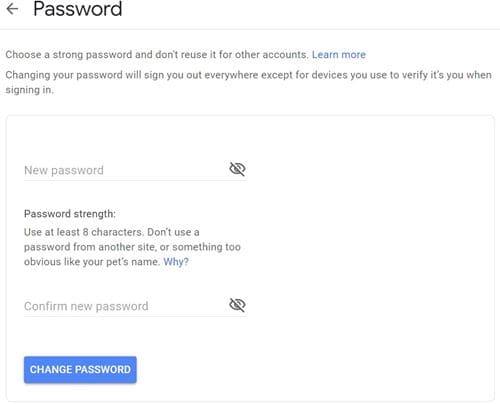Image resolution: width=500 pixels, height=404 pixels.
Task: Click the password from another site line
Action: point(132,247)
